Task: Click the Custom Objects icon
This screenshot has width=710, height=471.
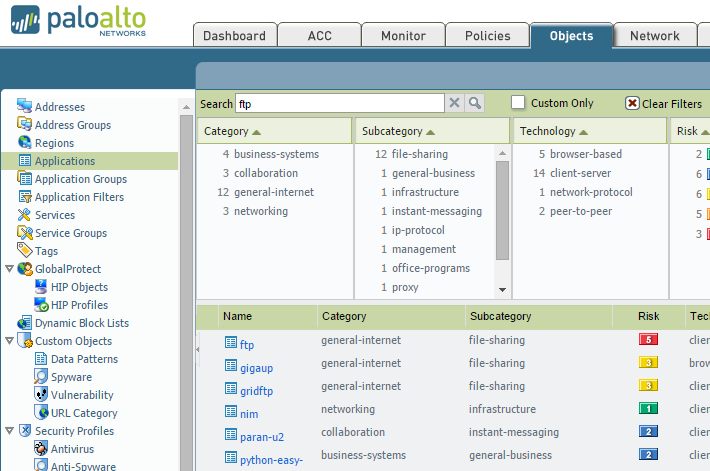Action: click(x=25, y=340)
